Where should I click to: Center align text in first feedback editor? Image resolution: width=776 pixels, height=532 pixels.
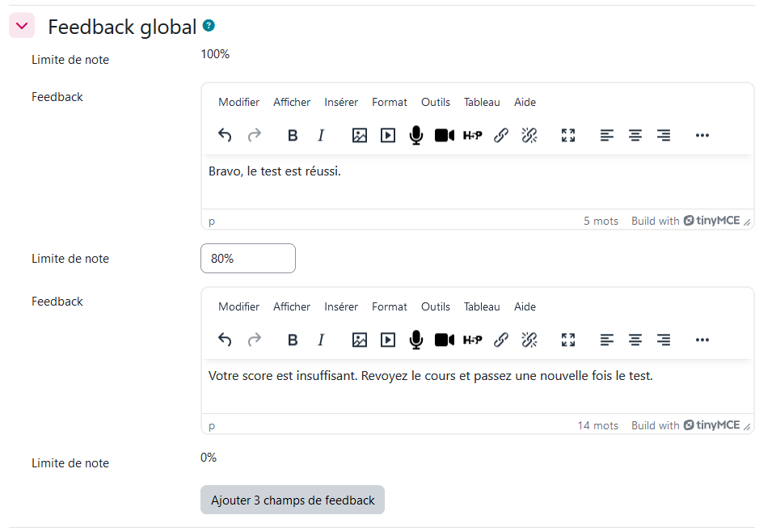tap(635, 136)
